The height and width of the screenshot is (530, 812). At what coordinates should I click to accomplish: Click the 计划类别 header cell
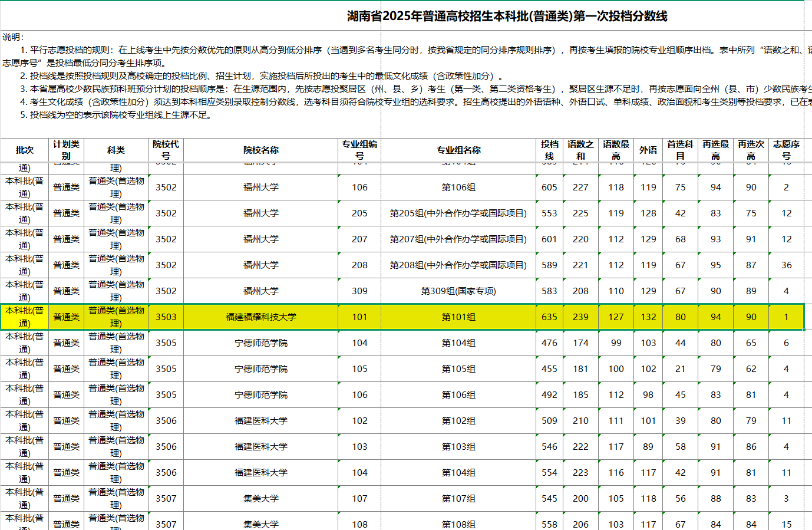click(66, 150)
